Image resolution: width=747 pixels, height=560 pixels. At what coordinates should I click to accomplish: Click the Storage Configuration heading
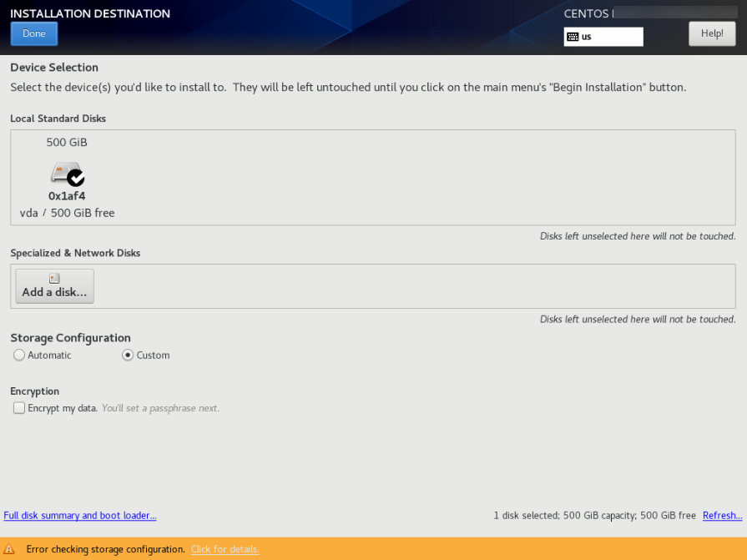[70, 338]
